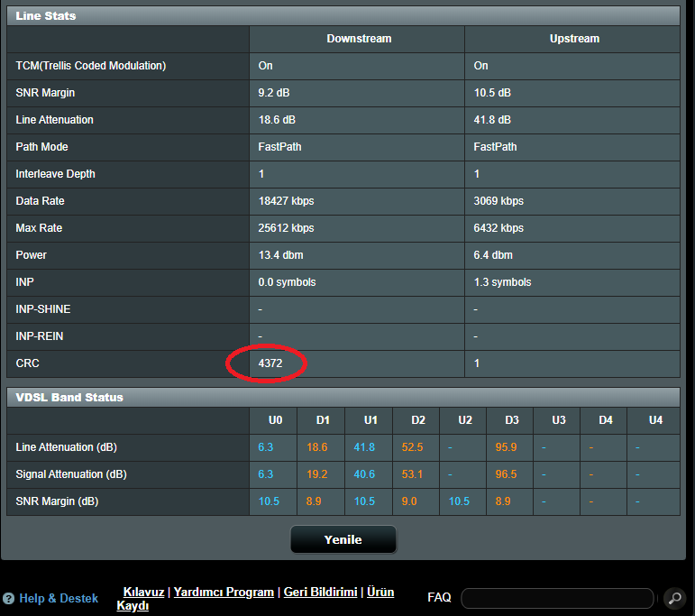Viewport: 695px width, 616px height.
Task: Click the U0 band column header
Action: [275, 420]
